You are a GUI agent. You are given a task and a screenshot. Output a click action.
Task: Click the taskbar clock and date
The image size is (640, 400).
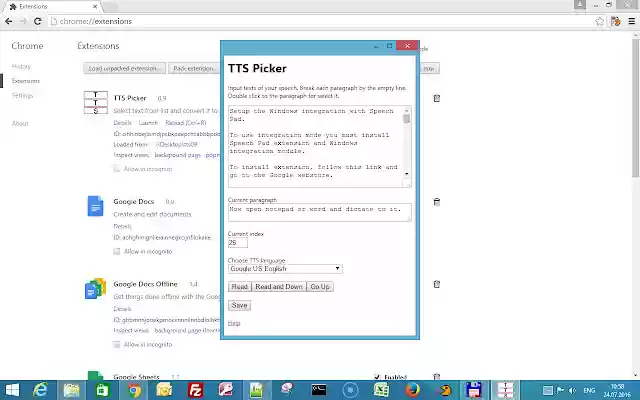click(617, 390)
